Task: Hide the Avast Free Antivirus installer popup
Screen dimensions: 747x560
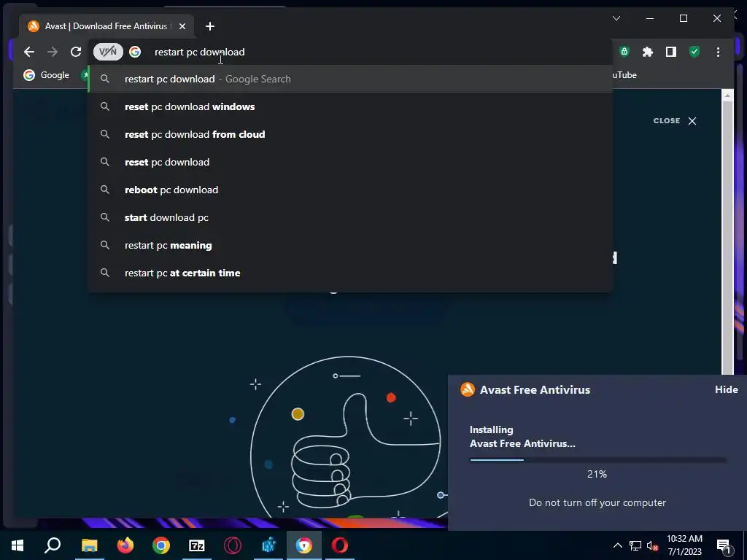Action: (x=726, y=389)
